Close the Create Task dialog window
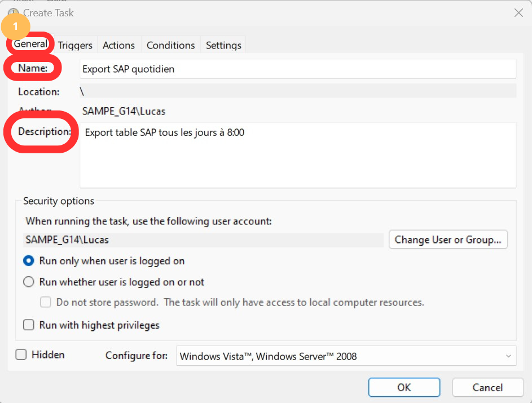The height and width of the screenshot is (403, 532). [x=518, y=12]
